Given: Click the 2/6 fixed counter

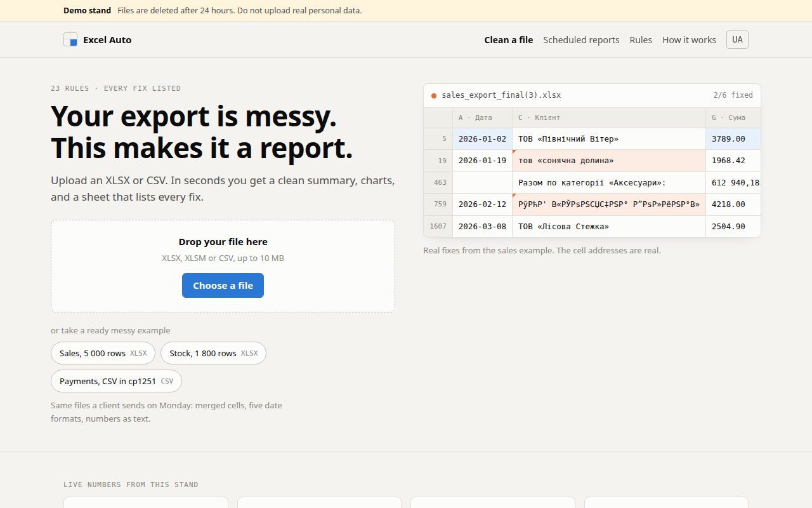Looking at the screenshot, I should click(733, 95).
